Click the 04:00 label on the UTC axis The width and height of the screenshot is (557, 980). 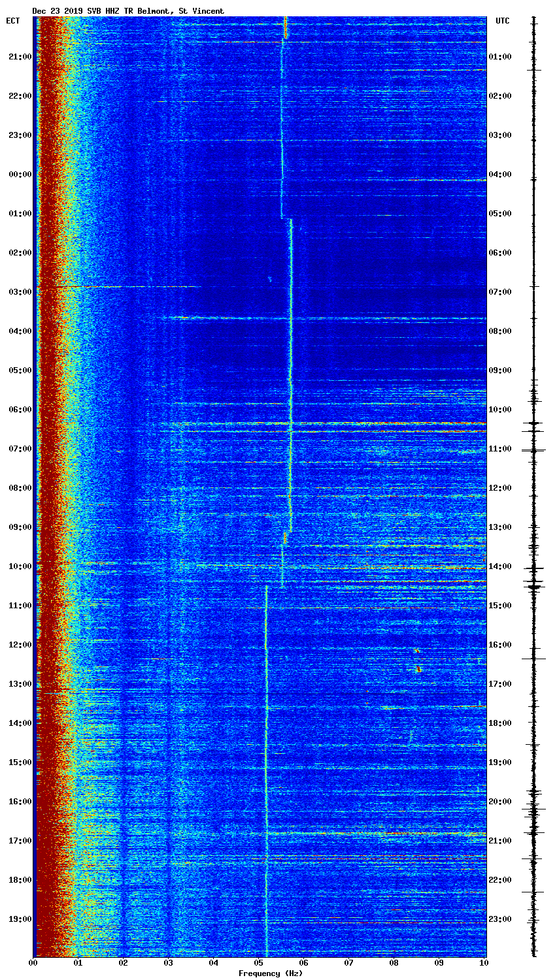coord(500,174)
